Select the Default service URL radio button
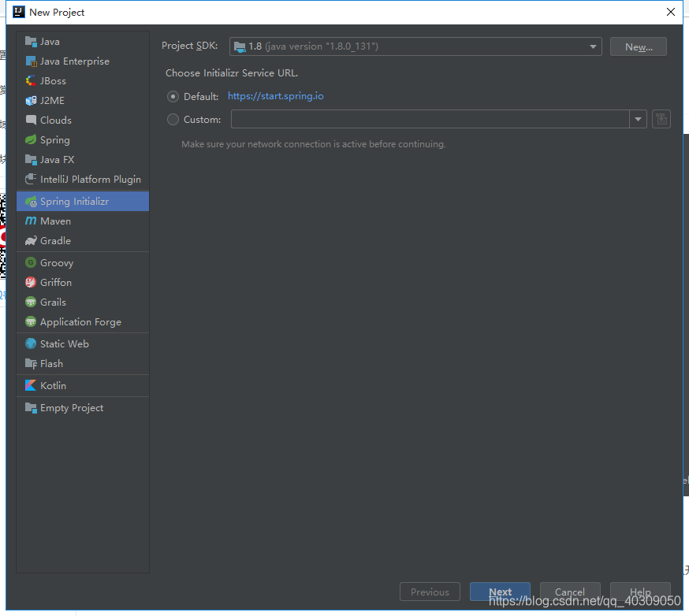 [173, 97]
